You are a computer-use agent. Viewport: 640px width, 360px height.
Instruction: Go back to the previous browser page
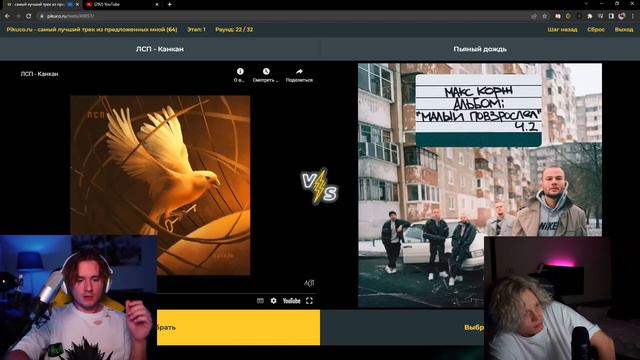tap(7, 16)
